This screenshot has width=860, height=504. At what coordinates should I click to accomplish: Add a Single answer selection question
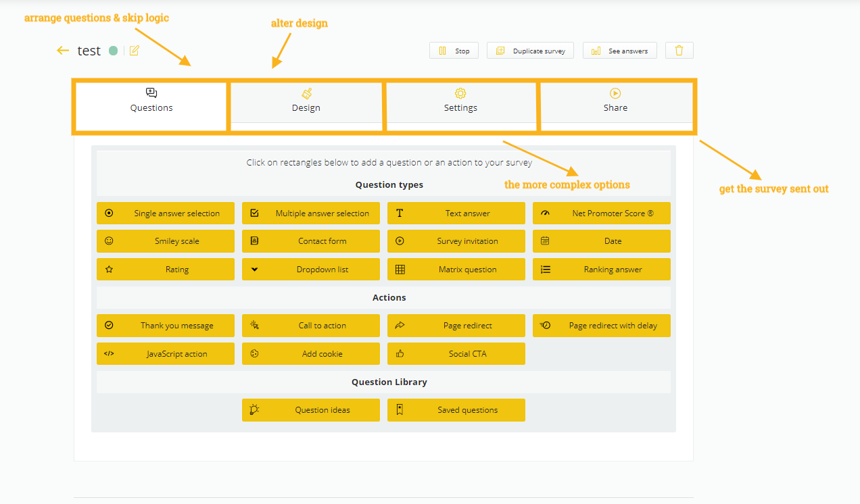pyautogui.click(x=166, y=213)
